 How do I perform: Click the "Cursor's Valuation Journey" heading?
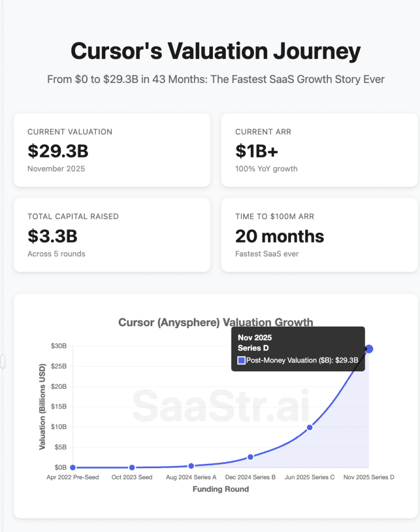216,51
